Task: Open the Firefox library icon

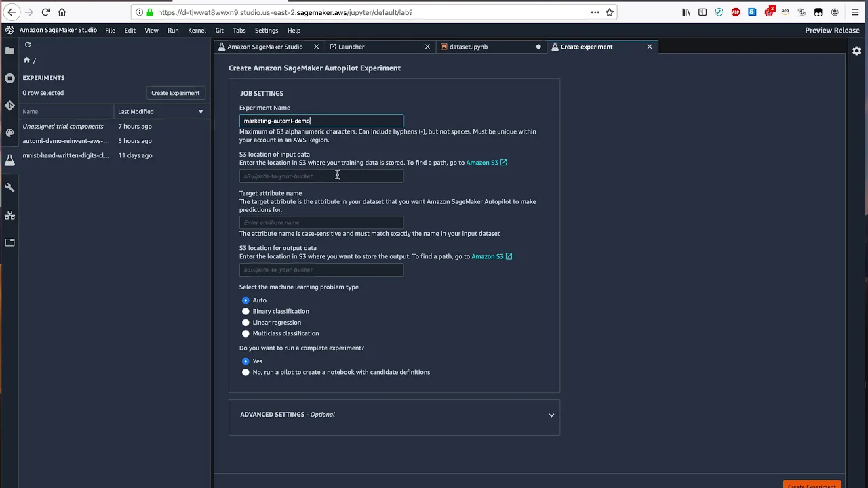Action: coord(686,12)
